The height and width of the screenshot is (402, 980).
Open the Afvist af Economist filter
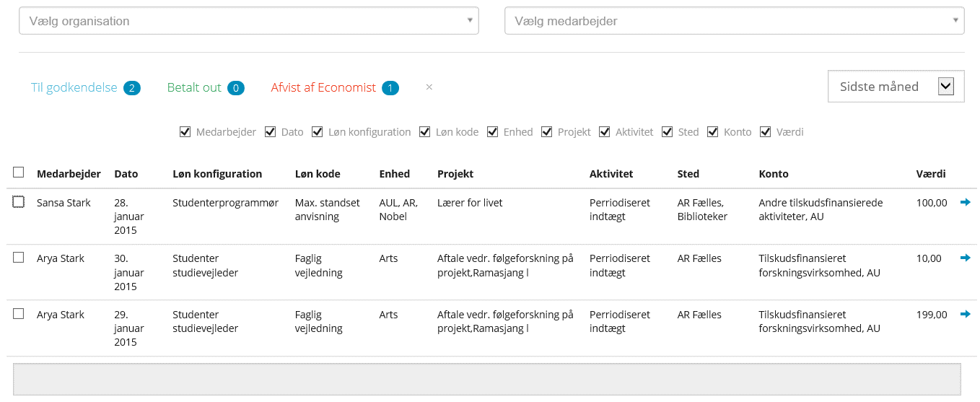323,87
